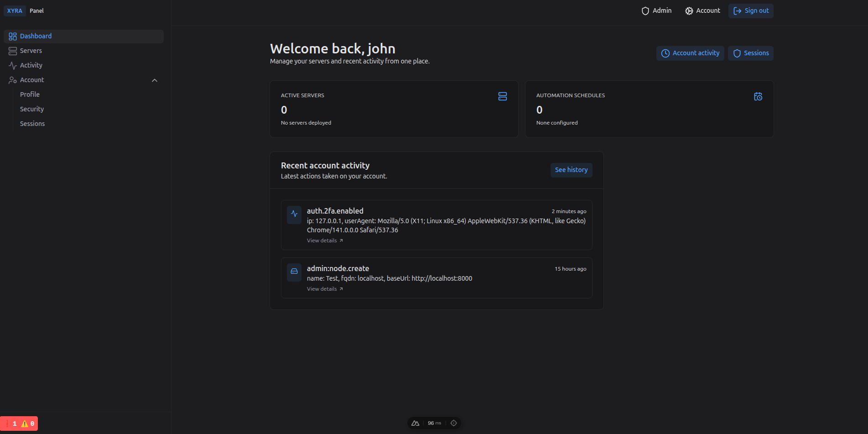Image resolution: width=868 pixels, height=434 pixels.
Task: Select Security under Account
Action: click(x=32, y=109)
